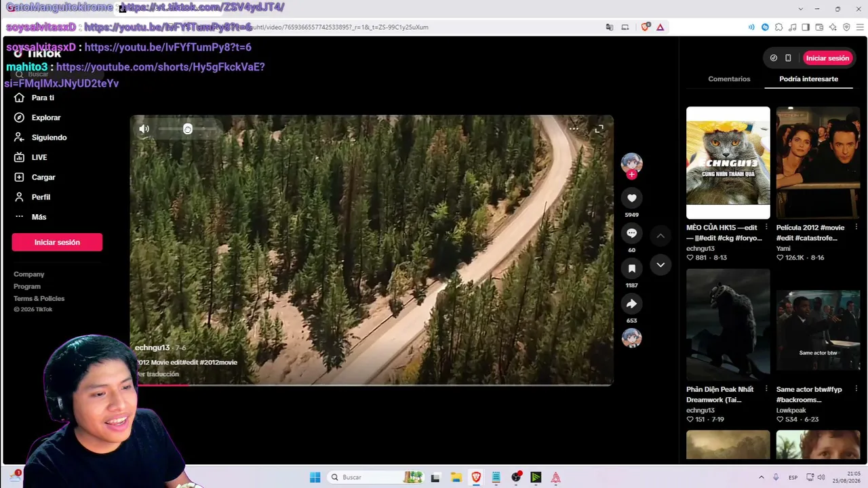
Task: Open options for the Película 2012 video
Action: click(x=856, y=227)
